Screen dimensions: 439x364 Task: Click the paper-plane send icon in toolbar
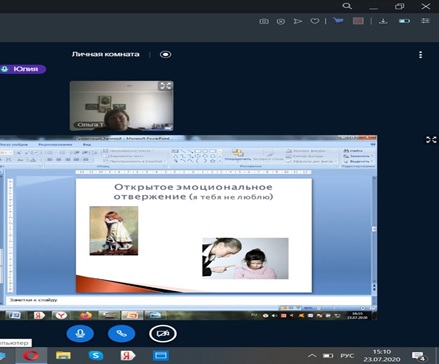[298, 21]
